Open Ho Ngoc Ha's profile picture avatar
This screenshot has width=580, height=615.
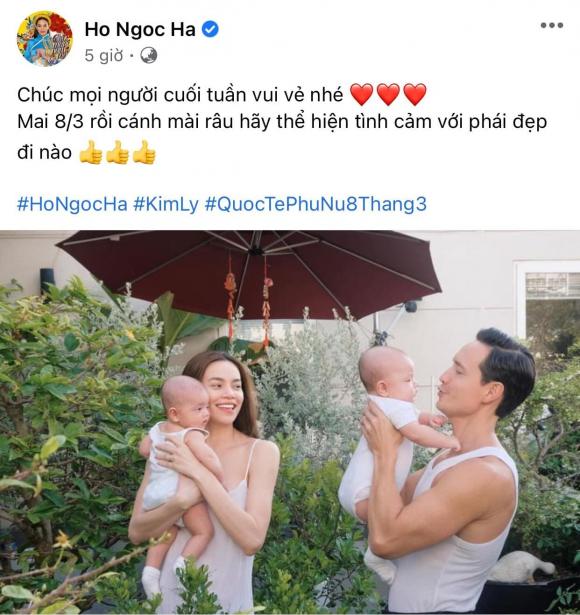coord(44,38)
